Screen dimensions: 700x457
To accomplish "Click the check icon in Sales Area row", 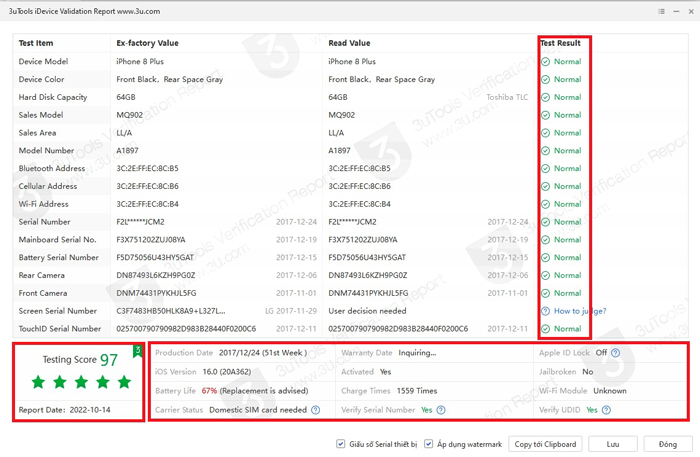I will [x=546, y=133].
